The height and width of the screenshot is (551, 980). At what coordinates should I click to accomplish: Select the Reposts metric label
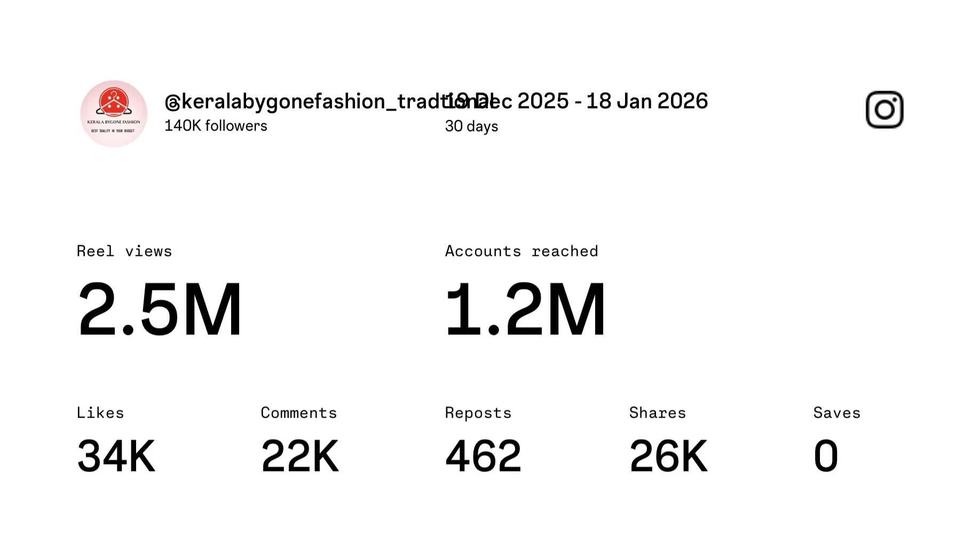tap(478, 413)
